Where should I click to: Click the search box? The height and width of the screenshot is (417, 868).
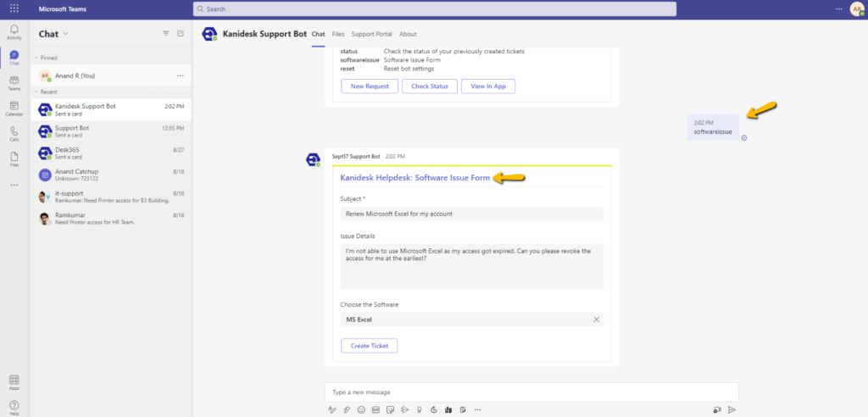(435, 8)
